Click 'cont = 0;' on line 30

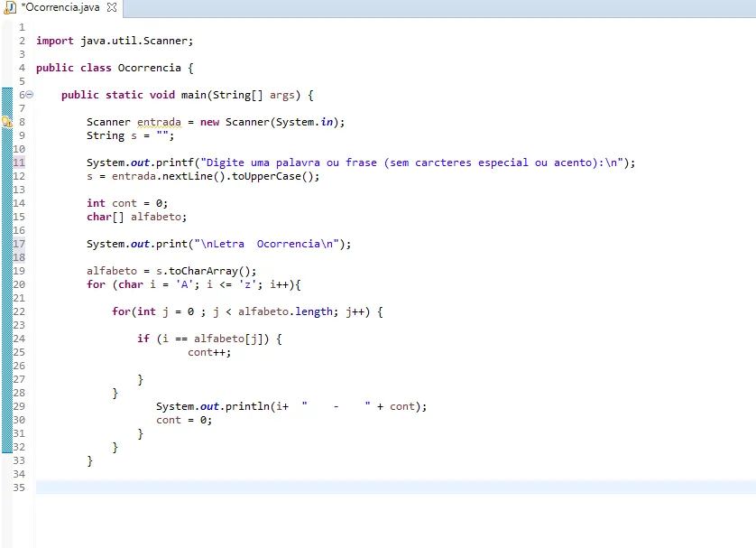click(x=184, y=420)
